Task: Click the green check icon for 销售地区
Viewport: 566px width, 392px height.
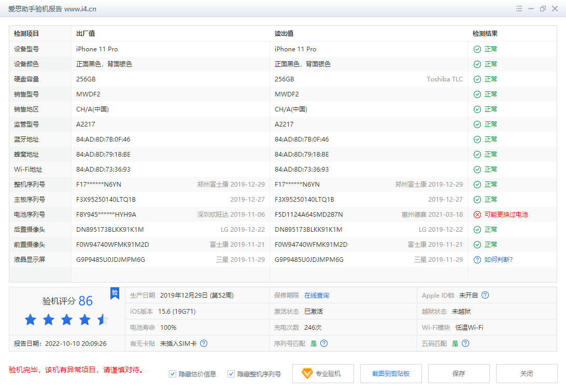Action: click(x=477, y=109)
